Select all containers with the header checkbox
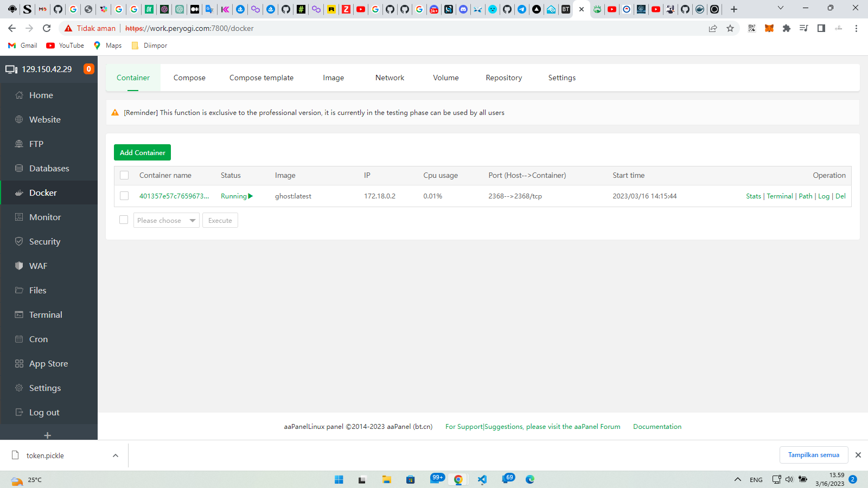Screen dimensions: 868x488 [x=124, y=175]
